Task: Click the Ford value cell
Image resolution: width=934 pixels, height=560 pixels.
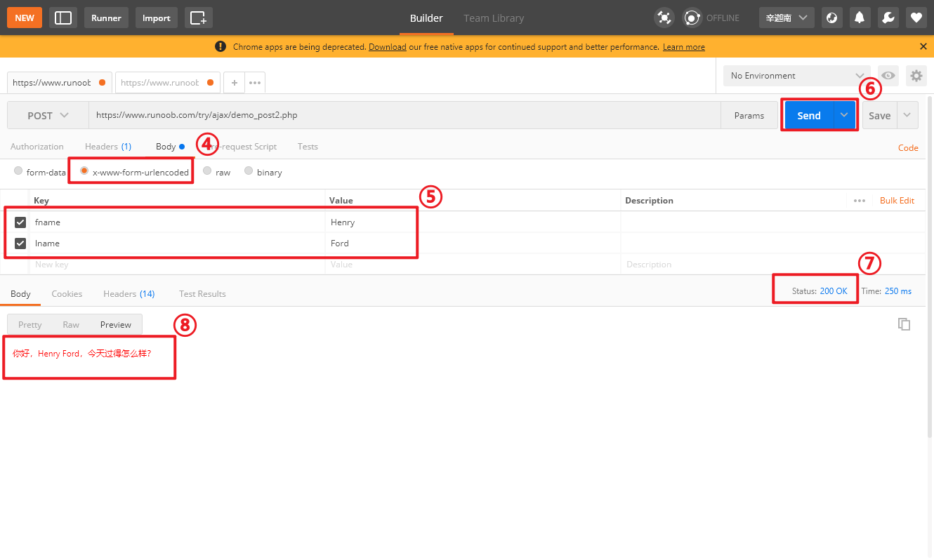Action: [x=473, y=243]
